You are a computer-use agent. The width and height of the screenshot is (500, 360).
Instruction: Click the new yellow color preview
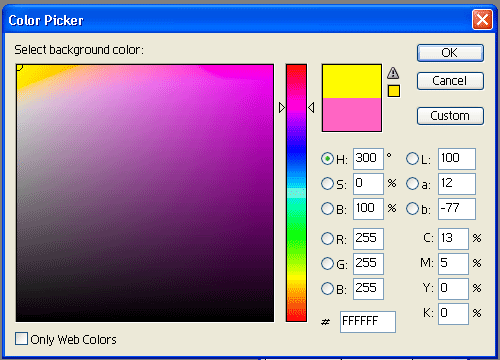coord(352,81)
